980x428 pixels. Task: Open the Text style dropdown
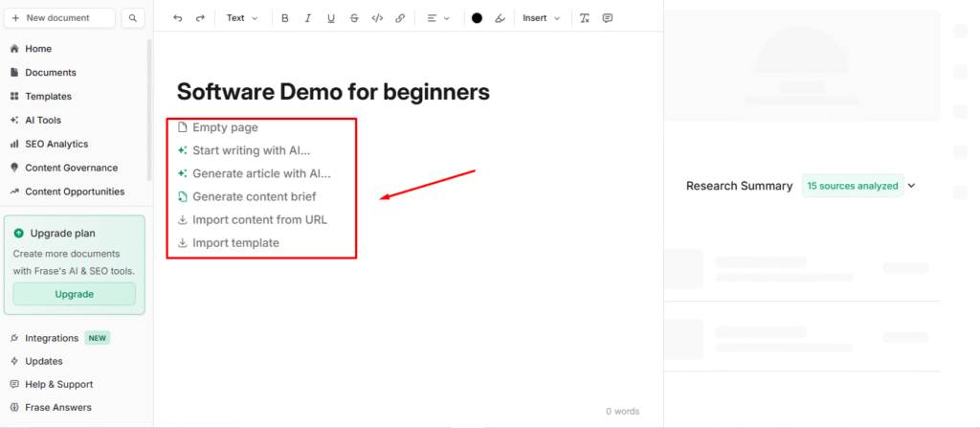[242, 18]
